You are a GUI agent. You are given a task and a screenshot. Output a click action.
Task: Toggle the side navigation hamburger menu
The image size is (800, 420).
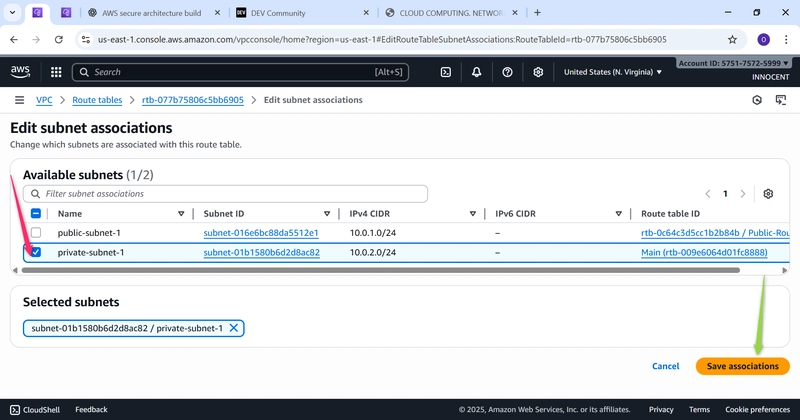click(x=19, y=100)
